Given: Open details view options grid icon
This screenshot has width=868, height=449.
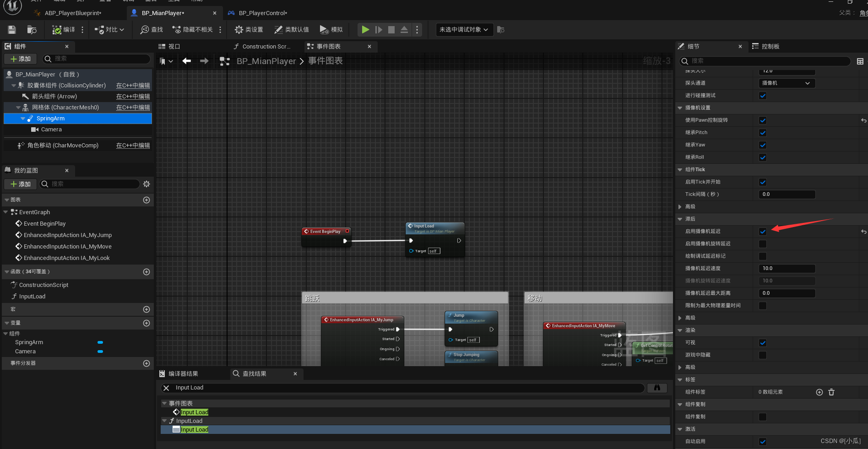Looking at the screenshot, I should tap(860, 61).
